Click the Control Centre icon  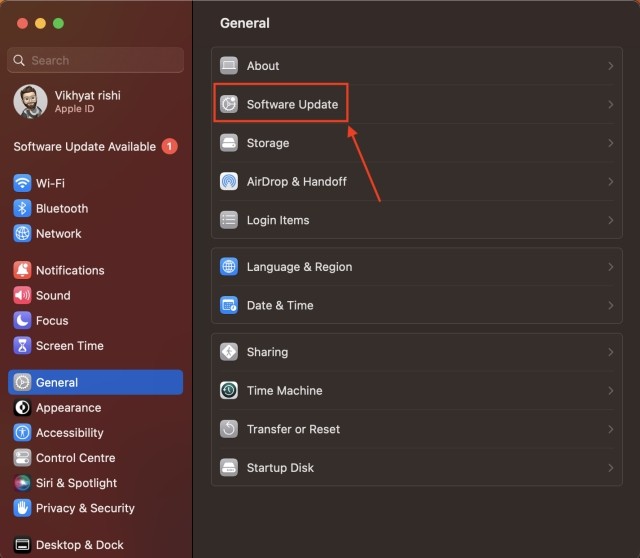(22, 458)
